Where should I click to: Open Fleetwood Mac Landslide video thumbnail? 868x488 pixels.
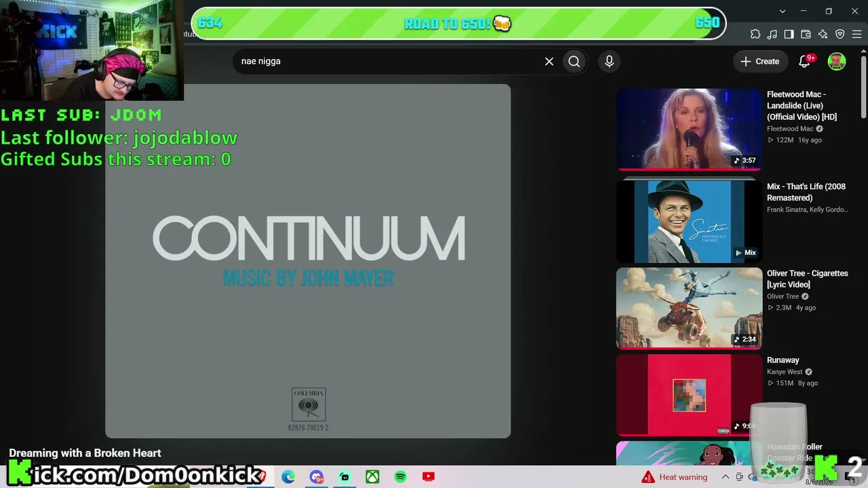tap(689, 129)
